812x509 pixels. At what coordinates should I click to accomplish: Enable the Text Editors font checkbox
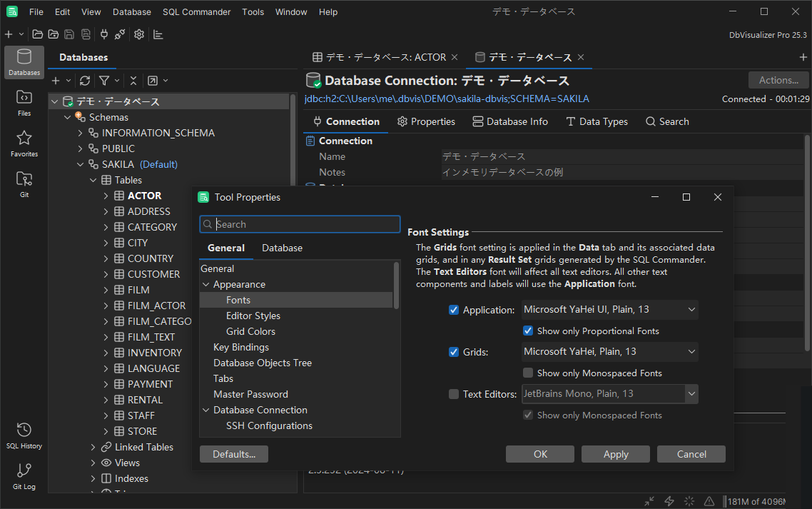click(454, 393)
